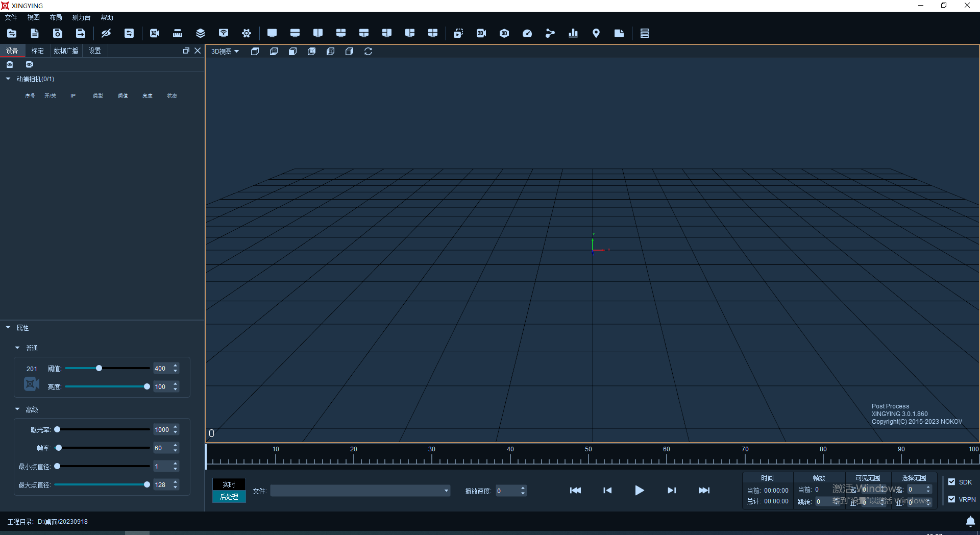Adjust the 阈值 threshold slider handle

(99, 368)
